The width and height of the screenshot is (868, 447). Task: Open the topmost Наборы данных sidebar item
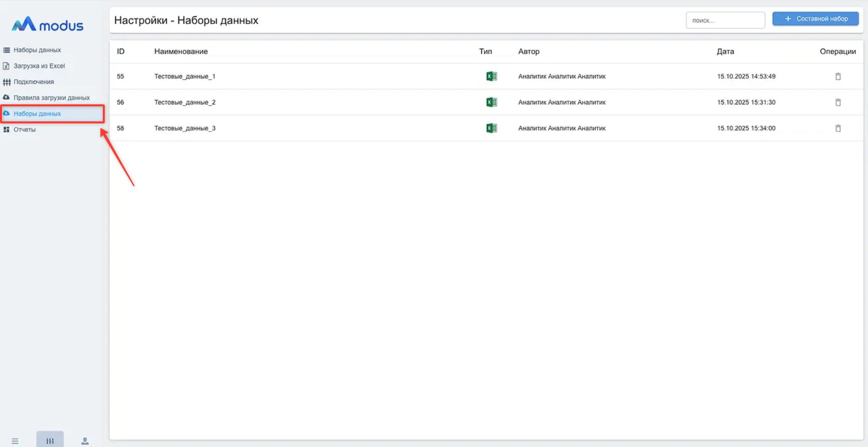(37, 50)
